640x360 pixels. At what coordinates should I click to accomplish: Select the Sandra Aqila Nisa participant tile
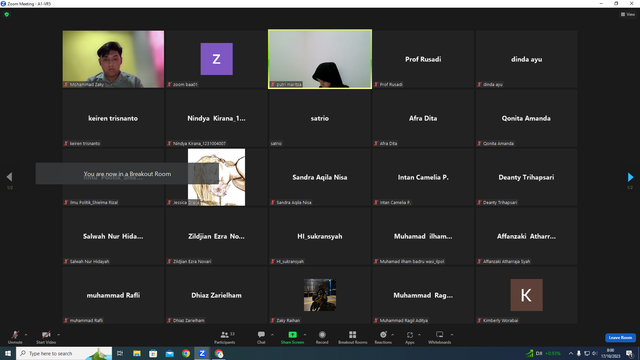coord(320,177)
